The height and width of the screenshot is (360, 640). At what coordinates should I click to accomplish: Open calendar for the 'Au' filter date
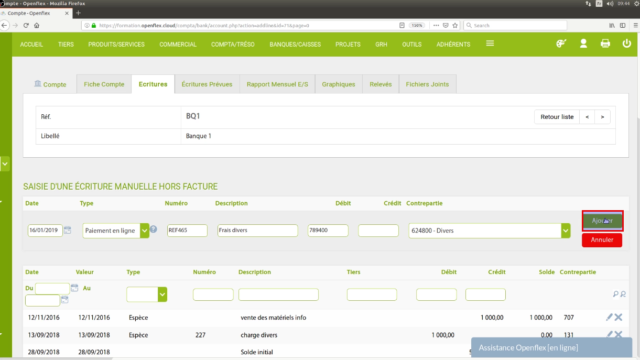point(64,300)
